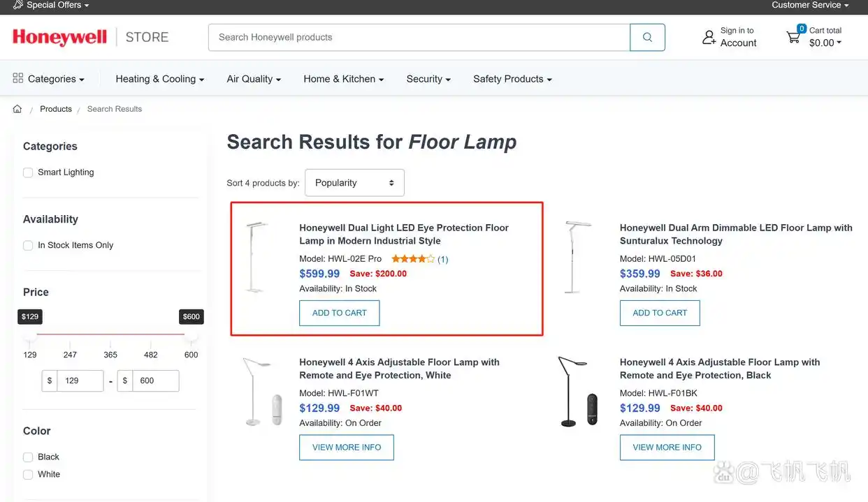This screenshot has height=502, width=868.
Task: View more info for HWL-F01WT lamp
Action: point(347,448)
